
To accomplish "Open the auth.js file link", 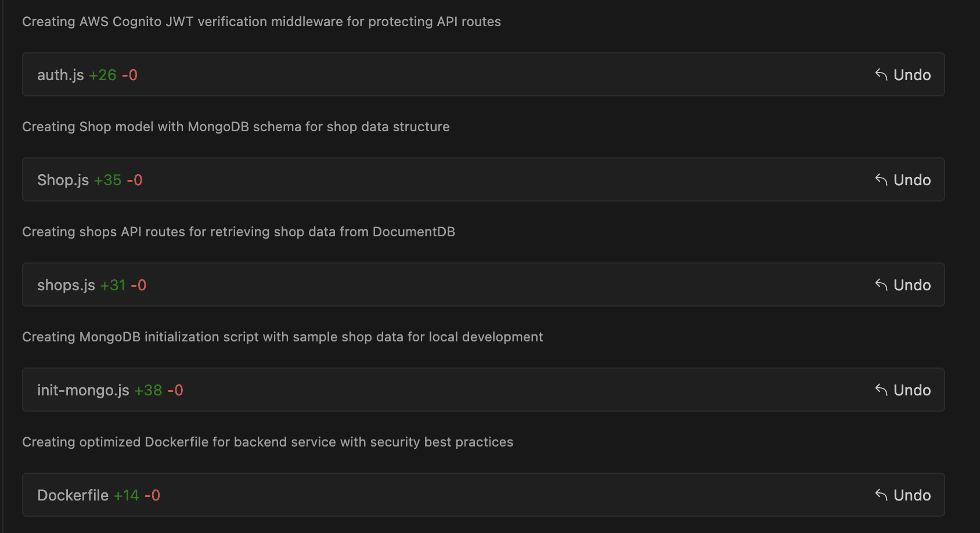I will [60, 75].
